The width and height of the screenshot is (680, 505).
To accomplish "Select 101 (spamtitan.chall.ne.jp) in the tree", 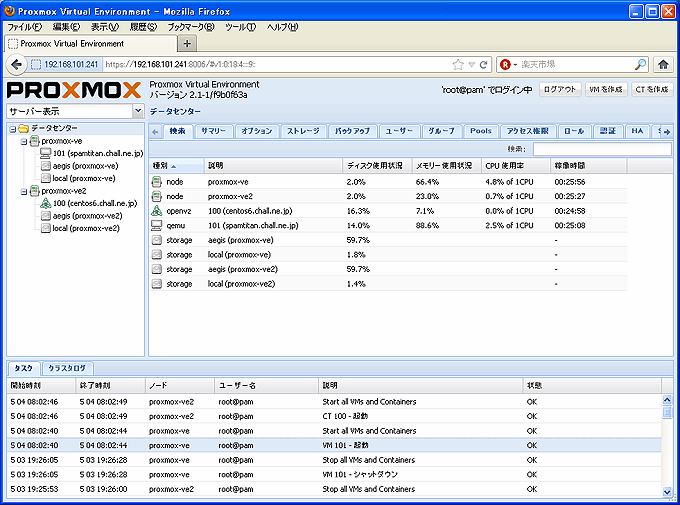I will pyautogui.click(x=98, y=153).
